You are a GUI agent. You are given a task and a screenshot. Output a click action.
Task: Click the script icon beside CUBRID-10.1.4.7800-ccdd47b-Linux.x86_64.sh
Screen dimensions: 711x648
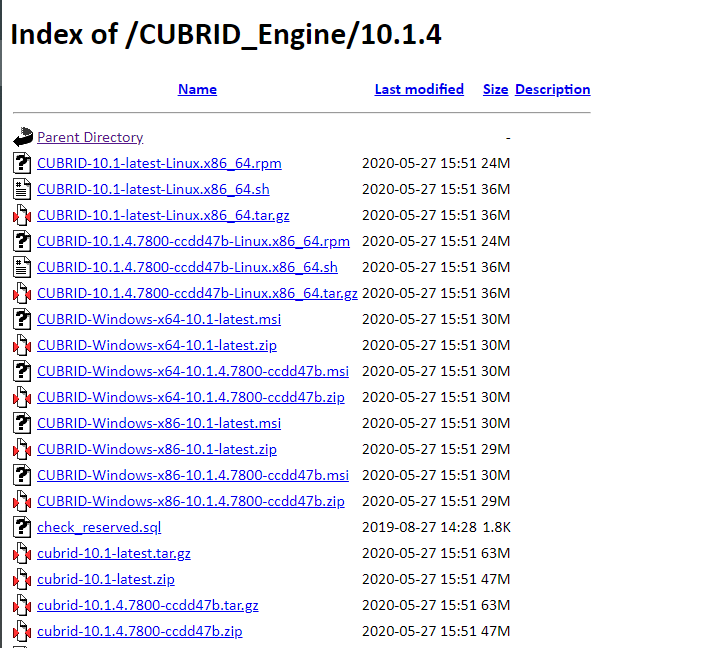tap(22, 267)
